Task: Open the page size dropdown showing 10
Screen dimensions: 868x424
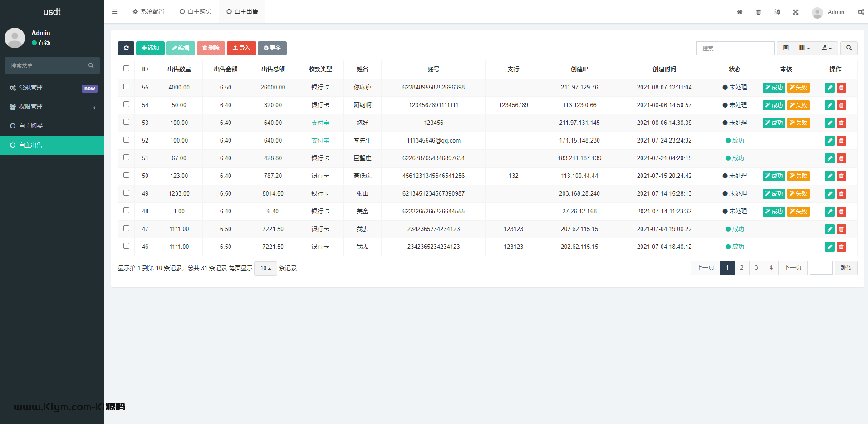Action: point(265,268)
